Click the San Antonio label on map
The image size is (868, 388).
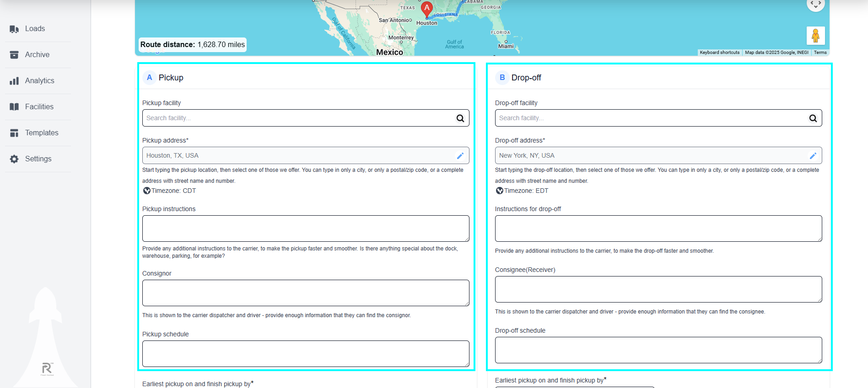pyautogui.click(x=395, y=20)
